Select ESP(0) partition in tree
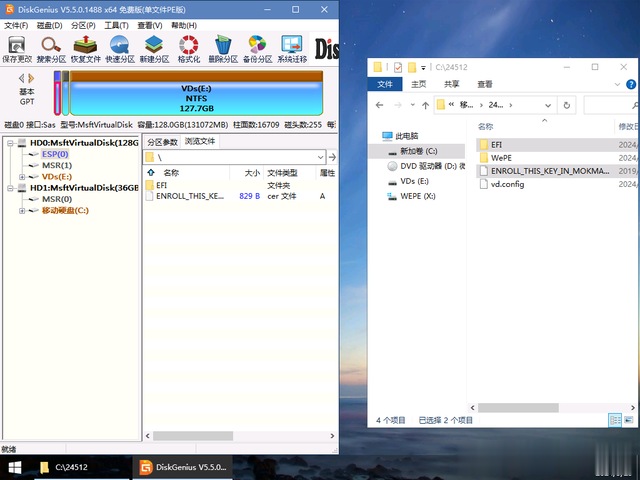This screenshot has width=640, height=480. [x=55, y=154]
